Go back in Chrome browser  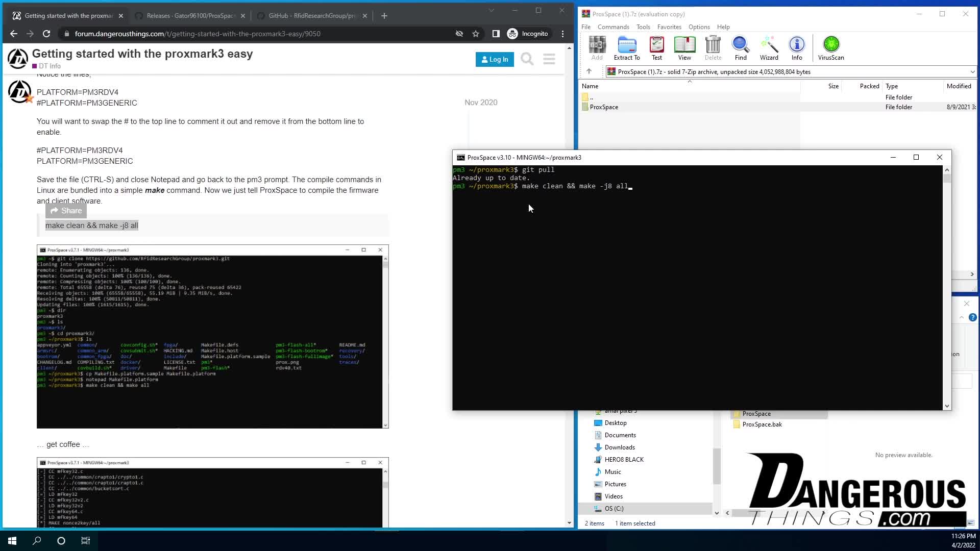tap(14, 34)
